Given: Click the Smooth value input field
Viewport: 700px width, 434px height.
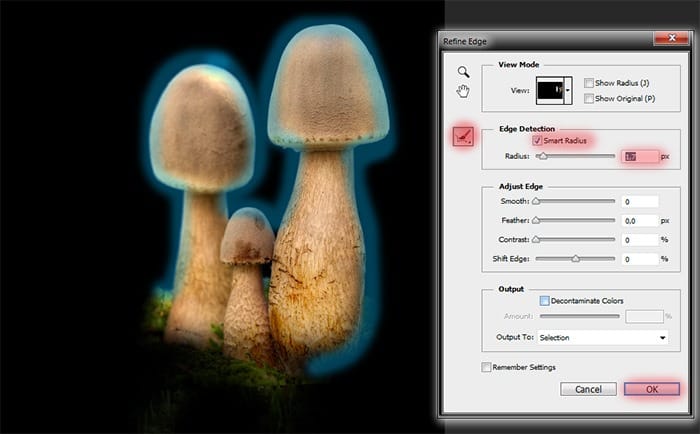Looking at the screenshot, I should (638, 202).
